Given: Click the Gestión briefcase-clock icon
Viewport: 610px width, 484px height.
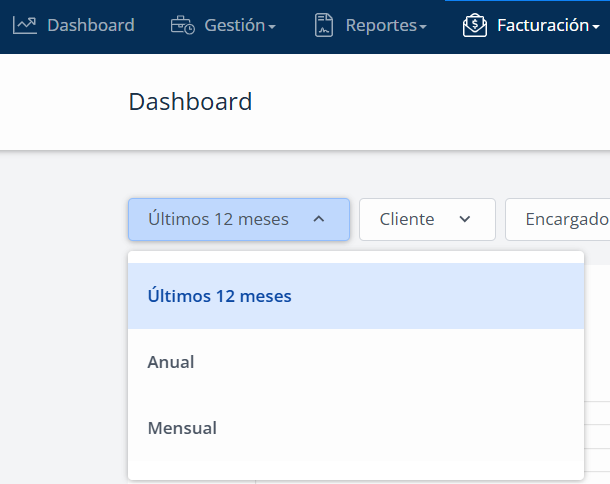Looking at the screenshot, I should coord(182,25).
